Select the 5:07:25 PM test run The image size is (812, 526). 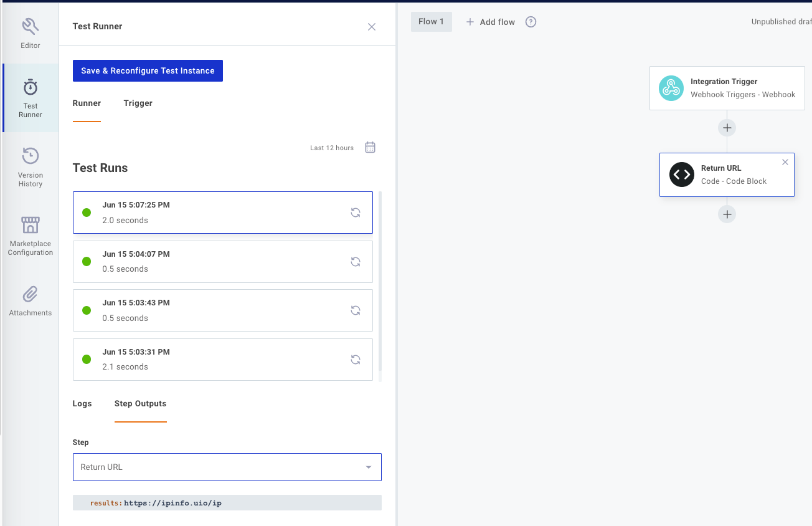point(223,213)
